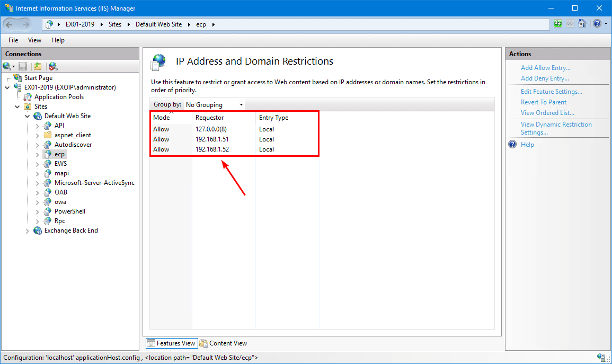
Task: Open Edit Feature Settings
Action: [x=552, y=92]
